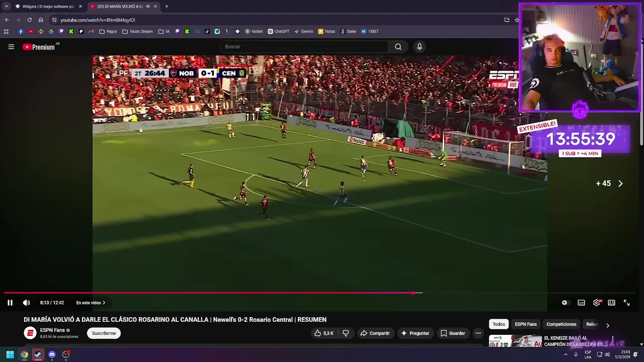Show hidden system tray icons

click(566, 354)
